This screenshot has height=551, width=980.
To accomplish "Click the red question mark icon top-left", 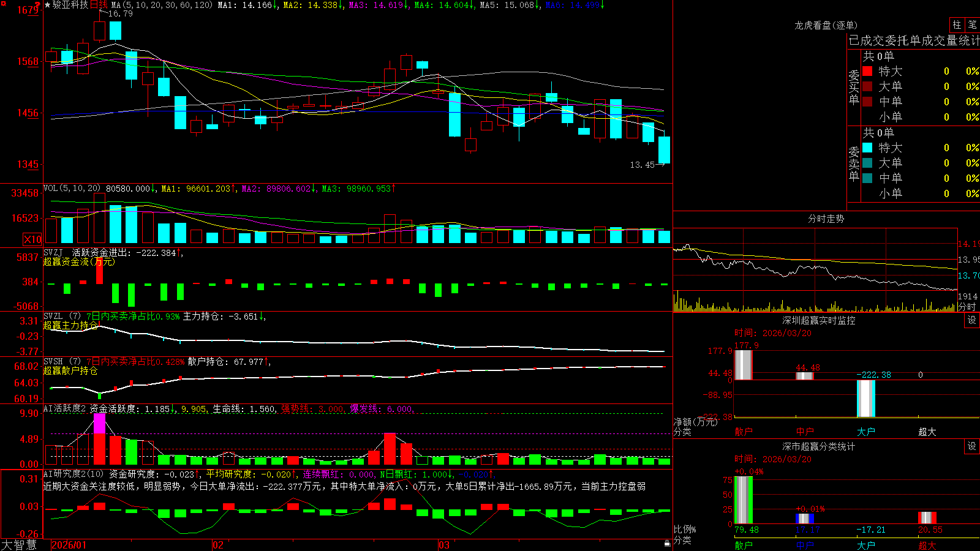I will click(38, 5).
